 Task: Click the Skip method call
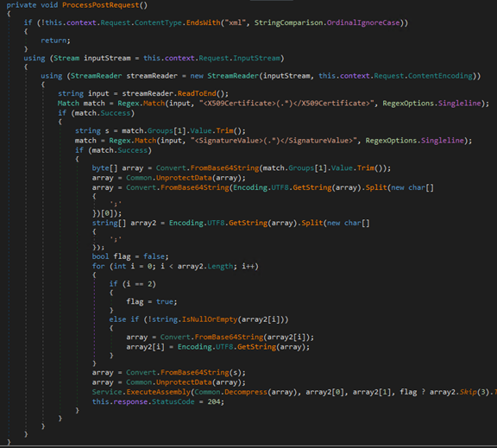pos(469,392)
